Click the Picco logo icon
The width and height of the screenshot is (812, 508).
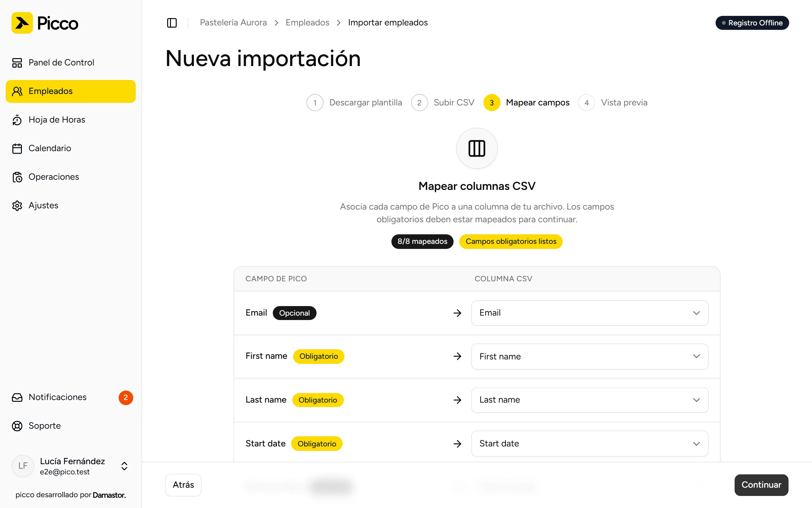(x=22, y=23)
